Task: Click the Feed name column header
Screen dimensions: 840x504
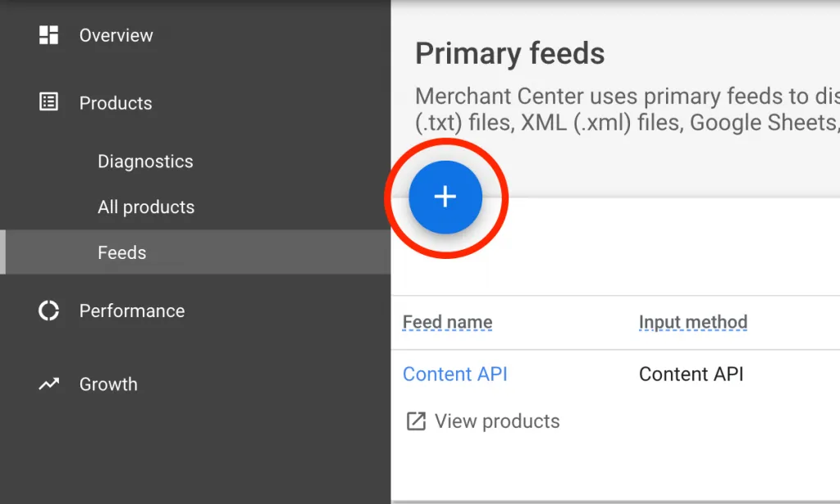Action: 447,322
